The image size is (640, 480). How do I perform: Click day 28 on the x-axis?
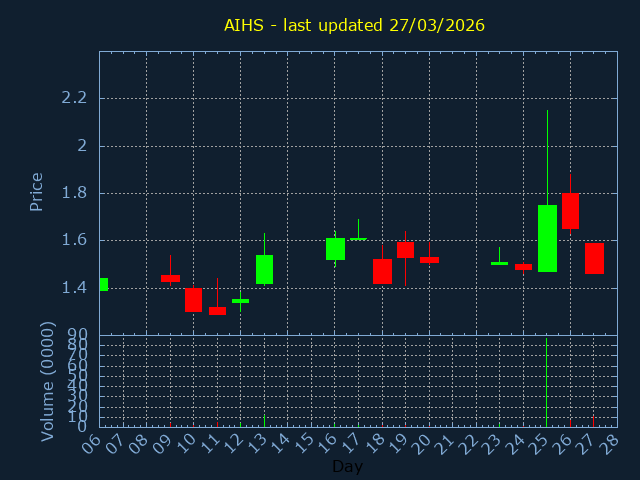coord(611,441)
